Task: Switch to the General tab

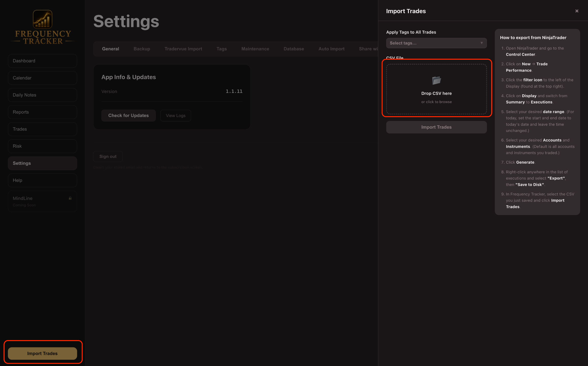Action: 111,49
